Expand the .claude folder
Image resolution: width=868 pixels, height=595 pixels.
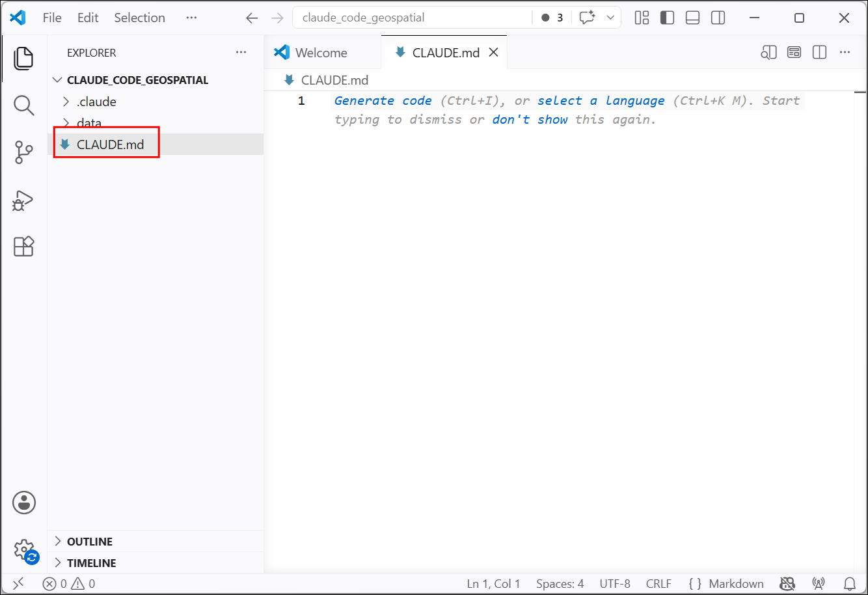[156, 102]
